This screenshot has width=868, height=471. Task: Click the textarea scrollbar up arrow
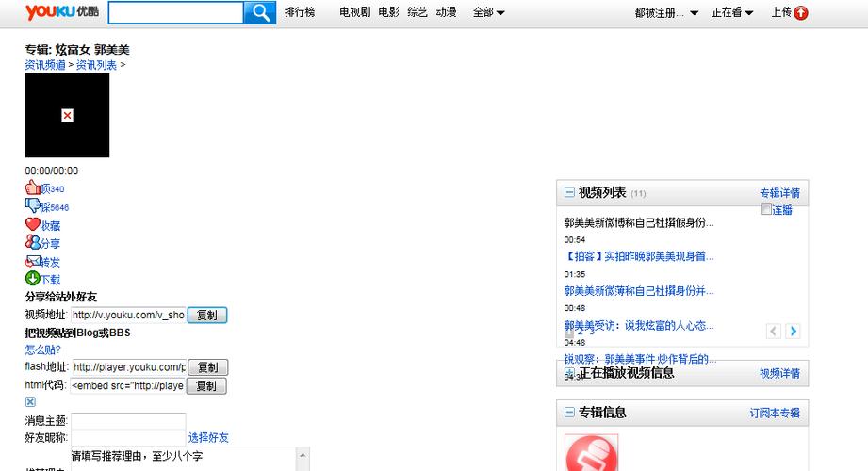[x=303, y=455]
